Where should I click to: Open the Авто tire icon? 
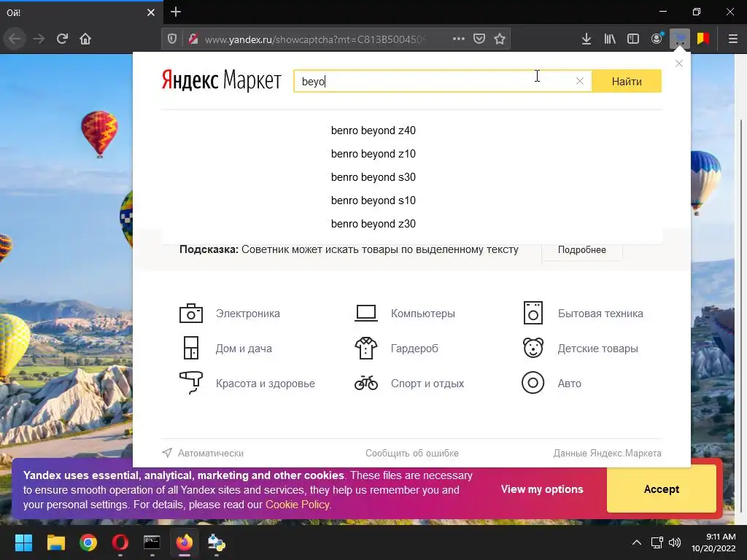(533, 383)
